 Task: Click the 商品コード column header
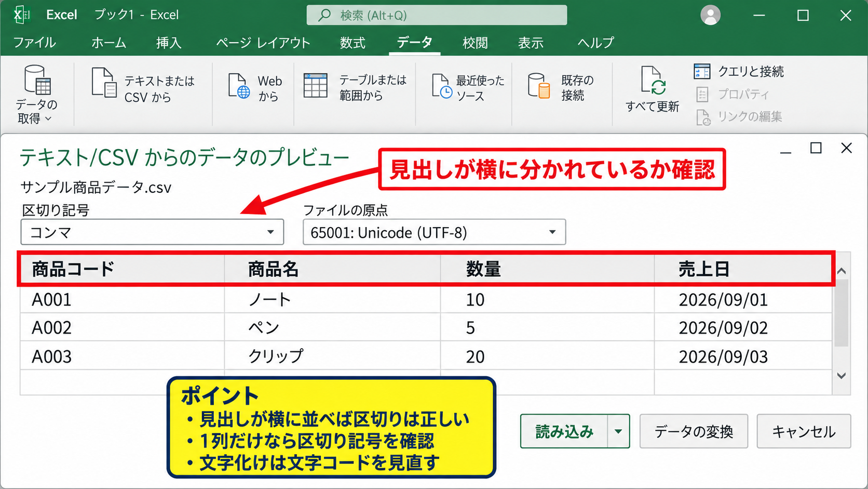coord(122,269)
